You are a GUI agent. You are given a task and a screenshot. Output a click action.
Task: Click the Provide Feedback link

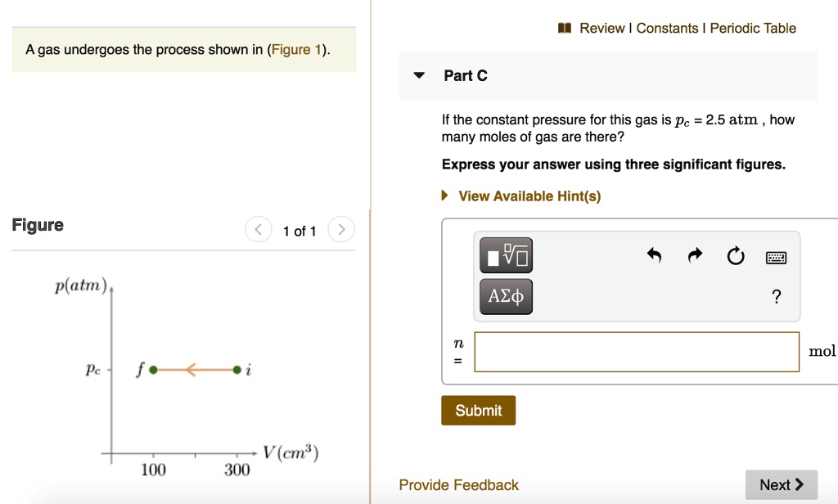pyautogui.click(x=457, y=484)
